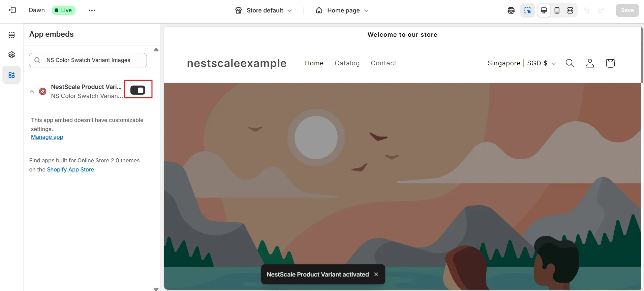The height and width of the screenshot is (291, 644).
Task: Switch to desktop preview view
Action: pos(544,10)
